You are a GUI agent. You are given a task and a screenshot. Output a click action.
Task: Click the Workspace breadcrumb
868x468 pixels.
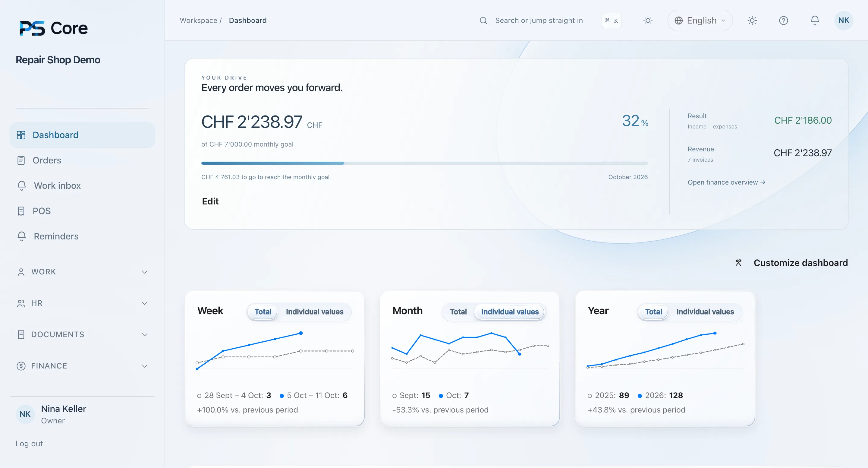click(x=198, y=21)
